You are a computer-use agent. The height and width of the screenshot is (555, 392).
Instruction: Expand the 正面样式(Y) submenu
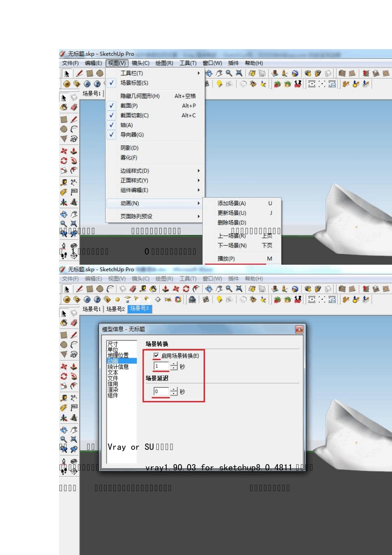(155, 180)
